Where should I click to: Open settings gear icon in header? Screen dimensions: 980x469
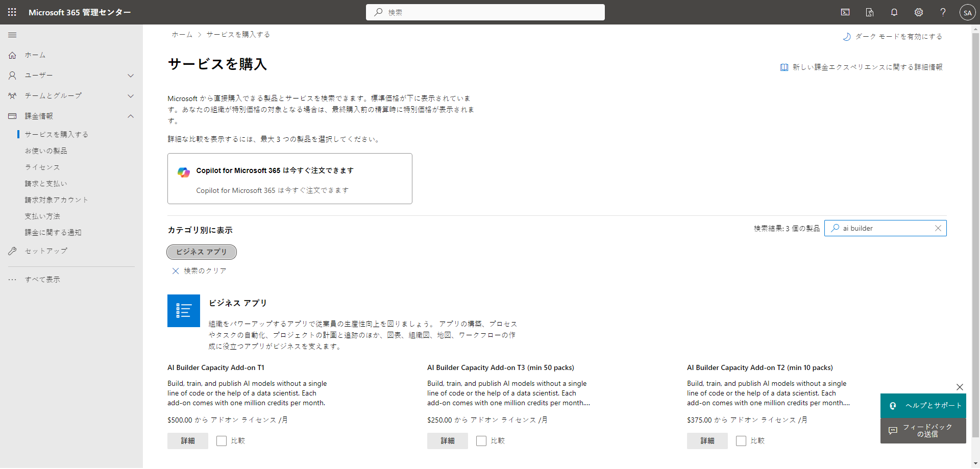point(919,12)
